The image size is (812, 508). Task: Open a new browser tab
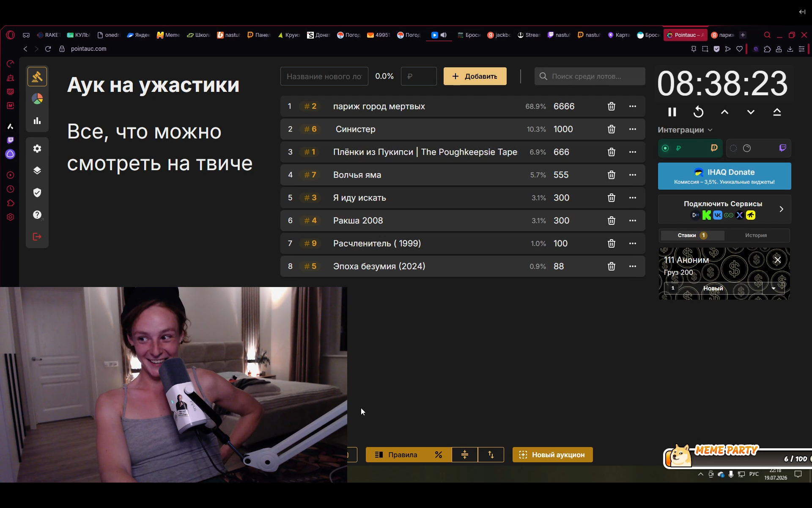pos(743,35)
